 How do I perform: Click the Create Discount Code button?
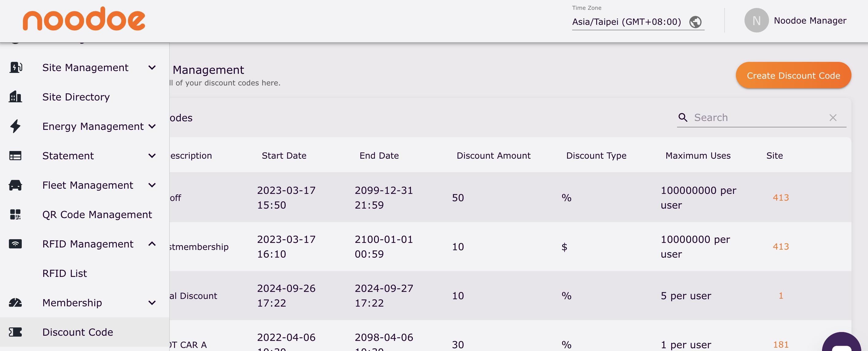[x=793, y=75]
